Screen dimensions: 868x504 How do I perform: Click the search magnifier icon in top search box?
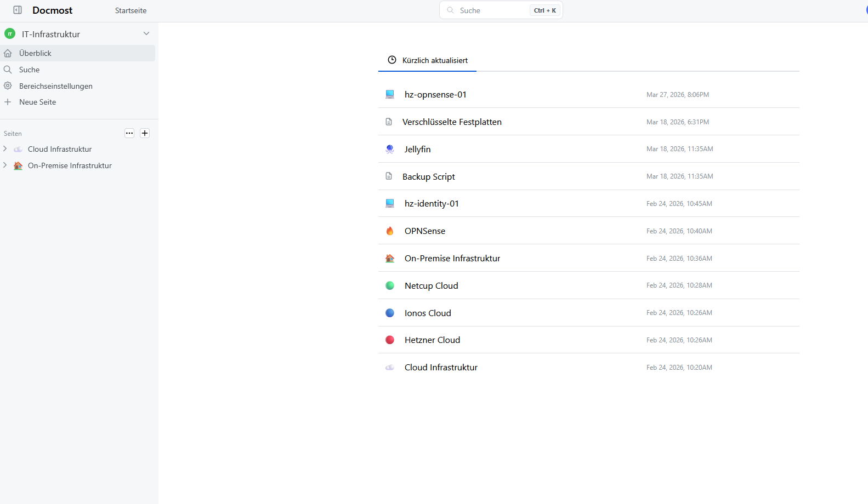(450, 10)
